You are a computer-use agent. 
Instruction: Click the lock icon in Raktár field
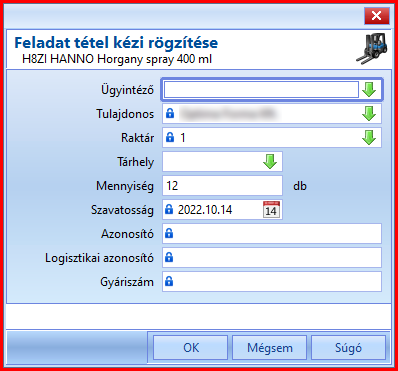coord(170,137)
